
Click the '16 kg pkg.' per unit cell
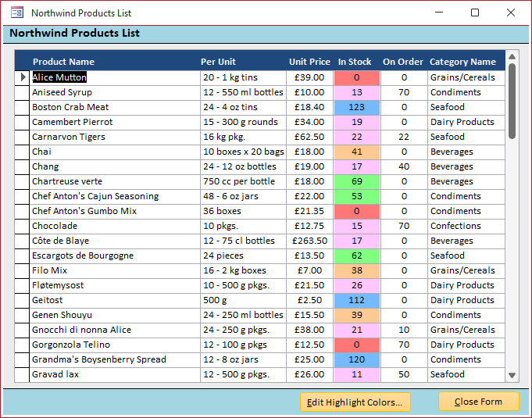243,137
